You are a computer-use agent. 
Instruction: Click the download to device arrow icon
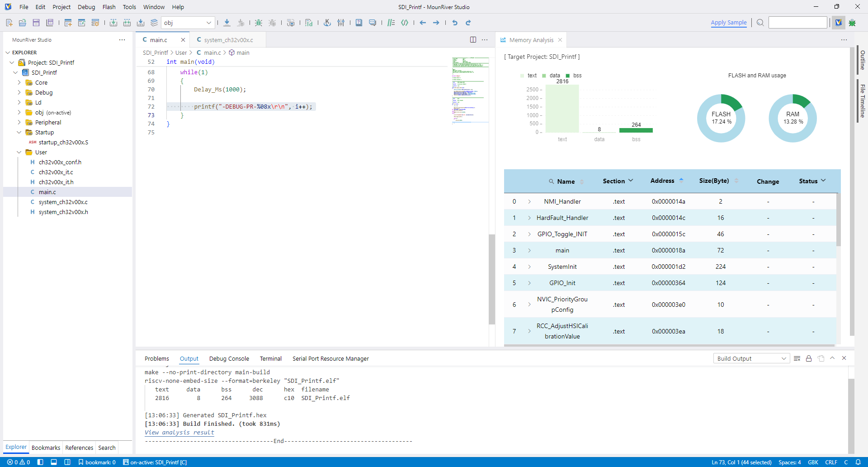point(227,23)
